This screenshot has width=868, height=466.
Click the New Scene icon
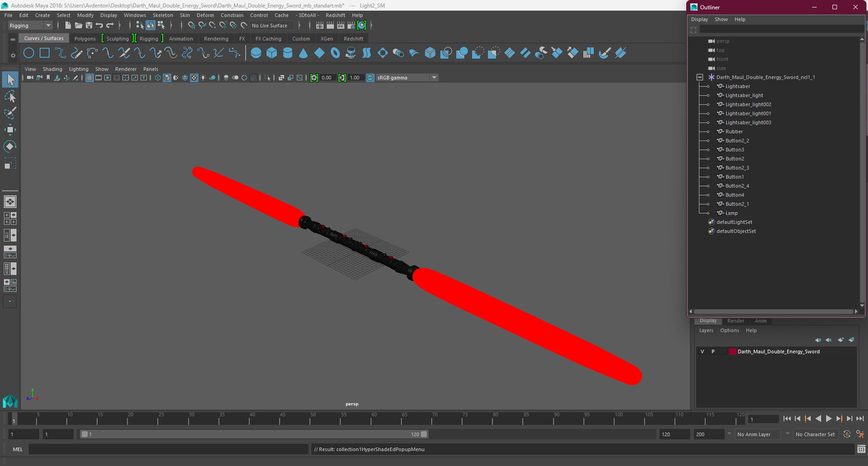point(68,25)
